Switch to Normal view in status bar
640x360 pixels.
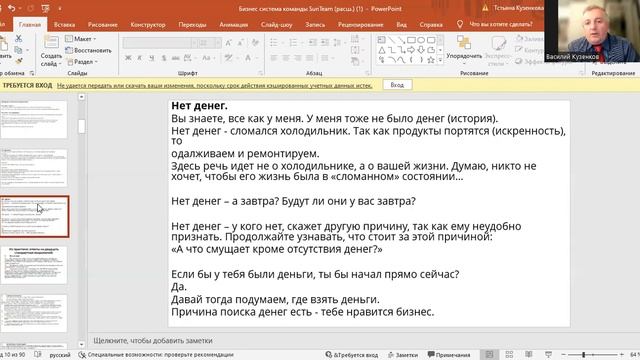tap(489, 354)
